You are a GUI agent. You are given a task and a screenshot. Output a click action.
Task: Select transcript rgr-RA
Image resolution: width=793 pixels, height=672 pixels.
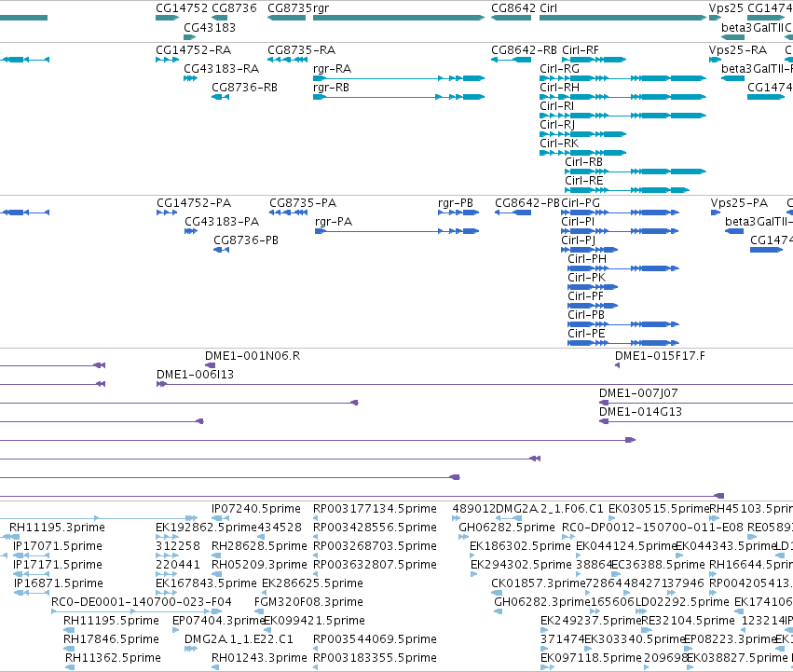399,78
